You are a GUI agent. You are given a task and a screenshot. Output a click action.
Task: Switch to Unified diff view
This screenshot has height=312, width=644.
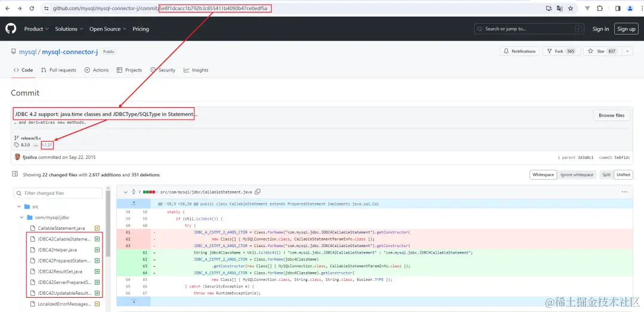point(623,174)
